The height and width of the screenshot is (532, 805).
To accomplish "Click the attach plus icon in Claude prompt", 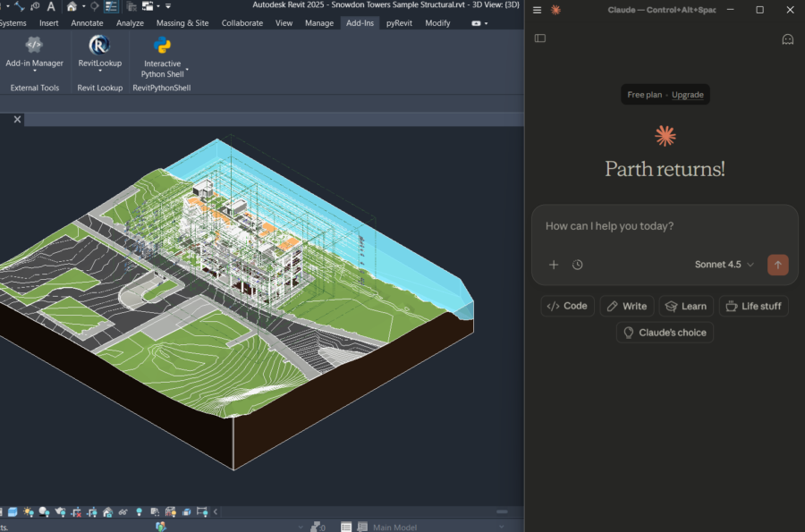I will click(x=554, y=265).
